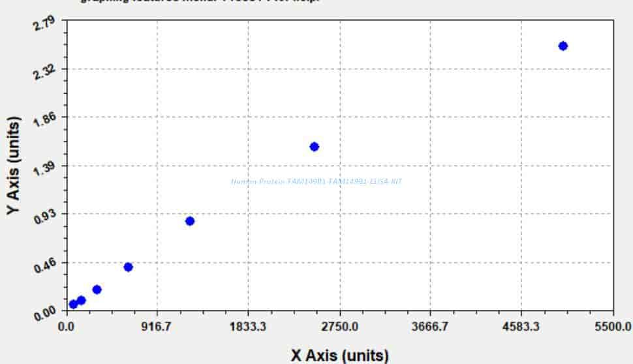Click the Y axis label '1.86'
633x364 pixels.
(44, 120)
